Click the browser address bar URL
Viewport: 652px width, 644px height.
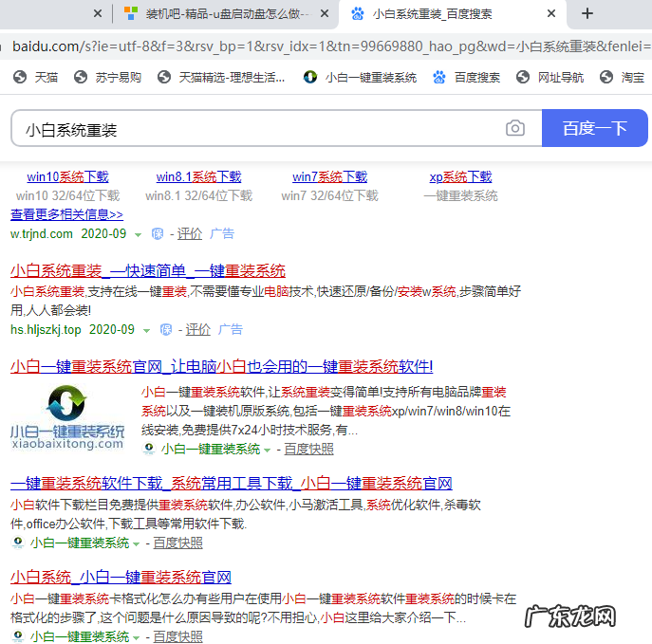328,46
